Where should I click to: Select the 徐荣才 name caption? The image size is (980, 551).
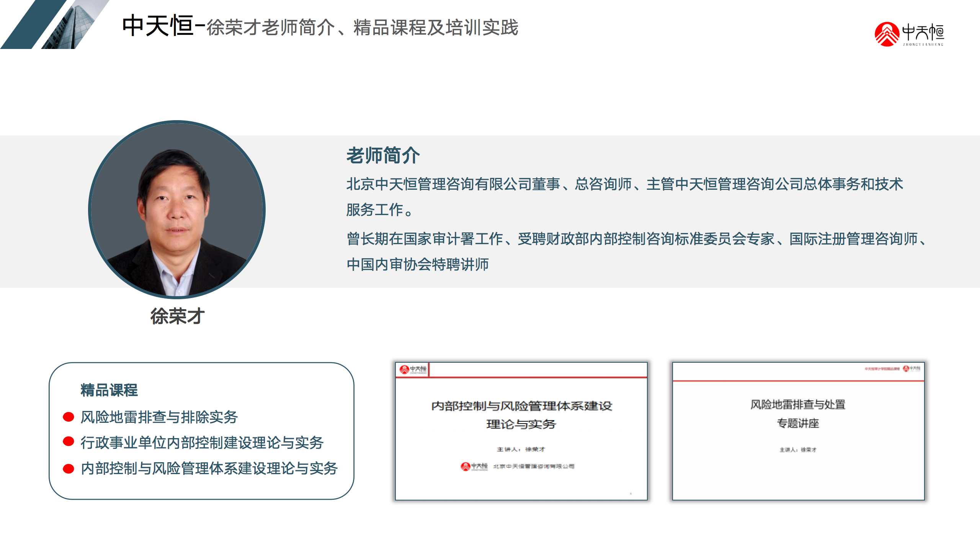177,316
